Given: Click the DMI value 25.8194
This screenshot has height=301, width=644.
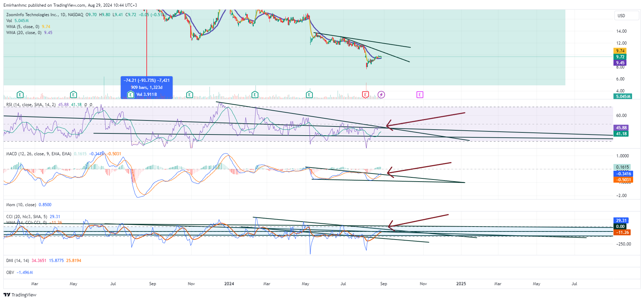Looking at the screenshot, I should (x=74, y=261).
